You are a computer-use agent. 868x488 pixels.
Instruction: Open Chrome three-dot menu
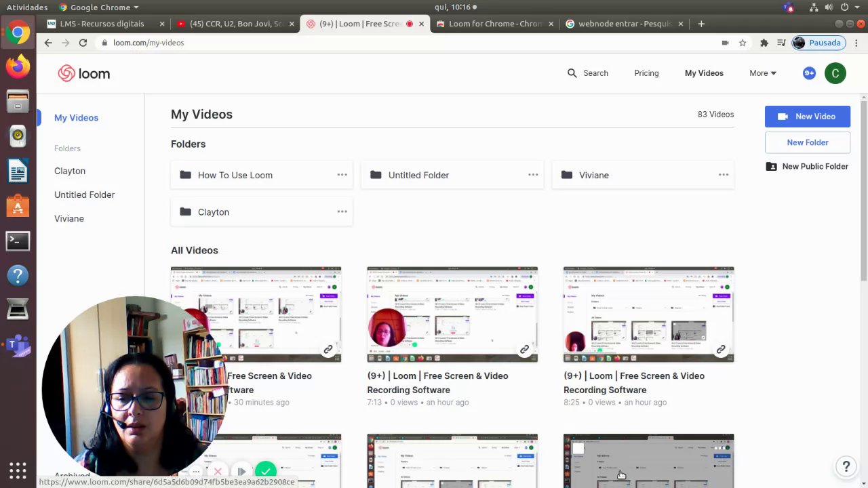(x=856, y=43)
